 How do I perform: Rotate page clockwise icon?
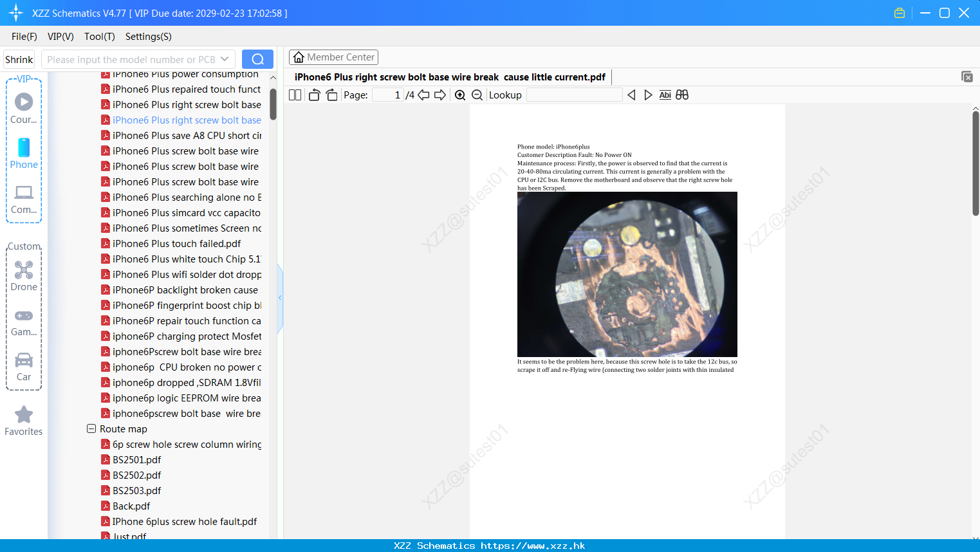[331, 95]
